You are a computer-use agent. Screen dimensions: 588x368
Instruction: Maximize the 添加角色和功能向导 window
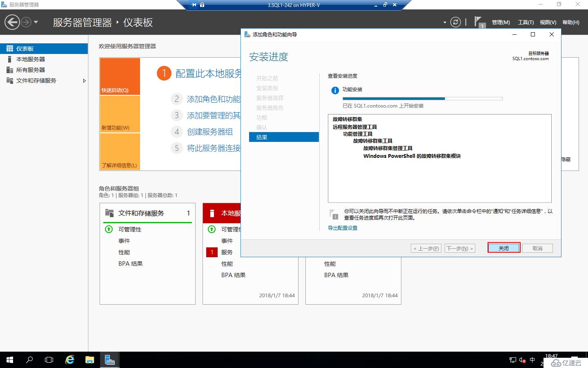[532, 34]
